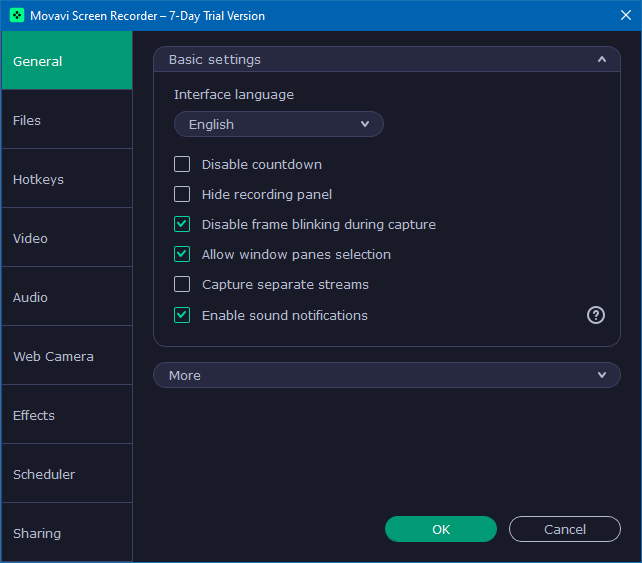Open Web Camera settings

pyautogui.click(x=66, y=356)
